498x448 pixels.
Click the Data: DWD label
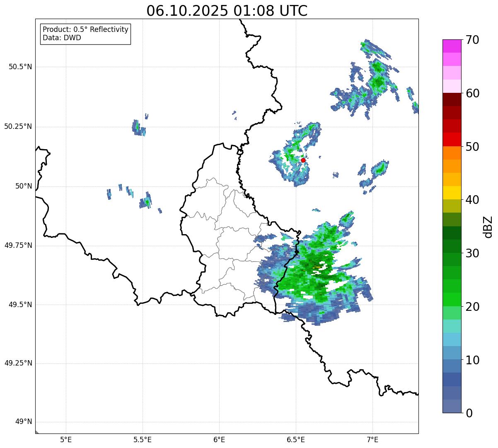62,38
